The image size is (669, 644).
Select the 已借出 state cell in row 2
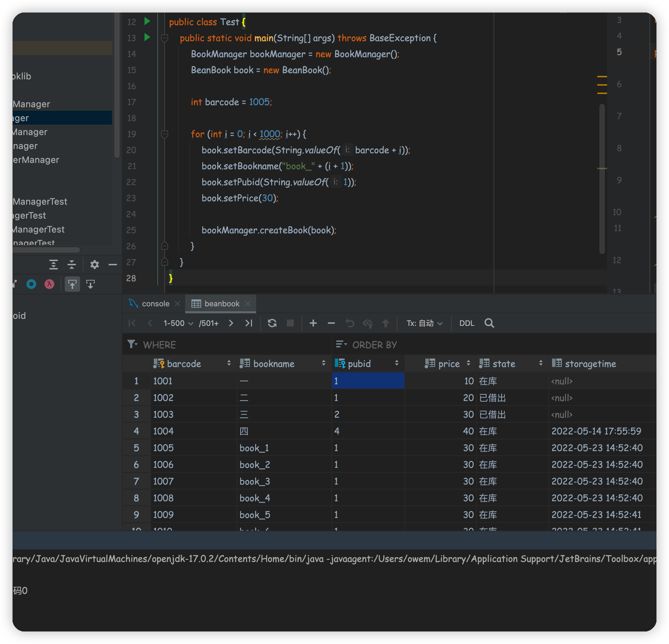[x=512, y=398]
